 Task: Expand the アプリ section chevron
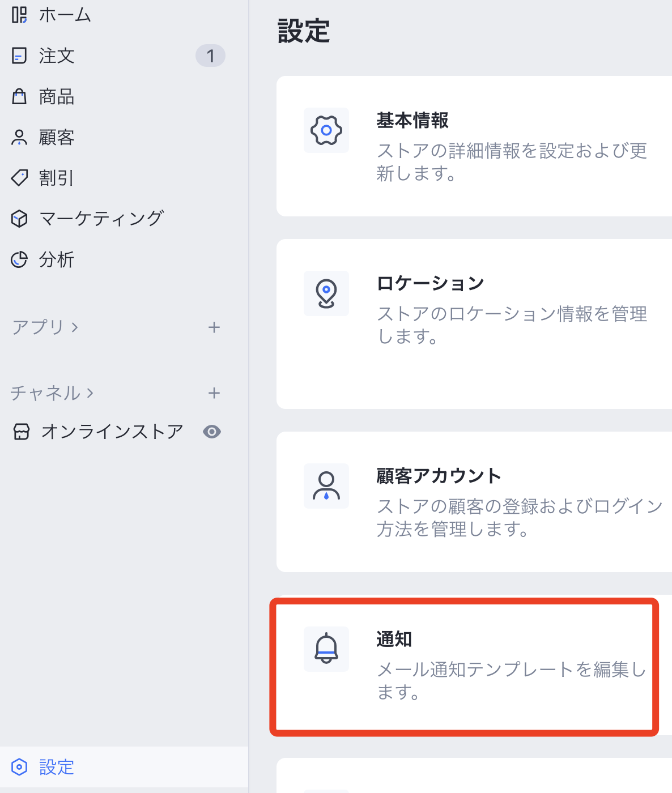click(x=75, y=327)
